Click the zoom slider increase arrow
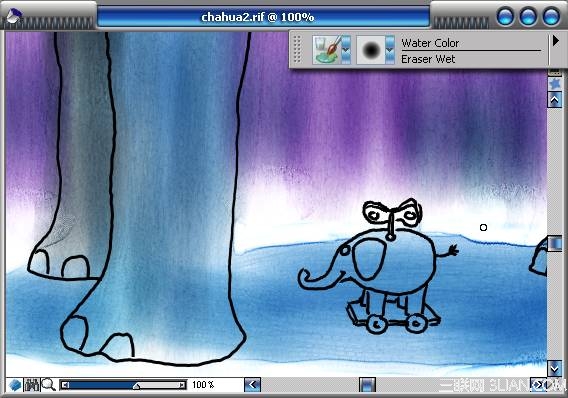568x398 pixels. pyautogui.click(x=182, y=385)
